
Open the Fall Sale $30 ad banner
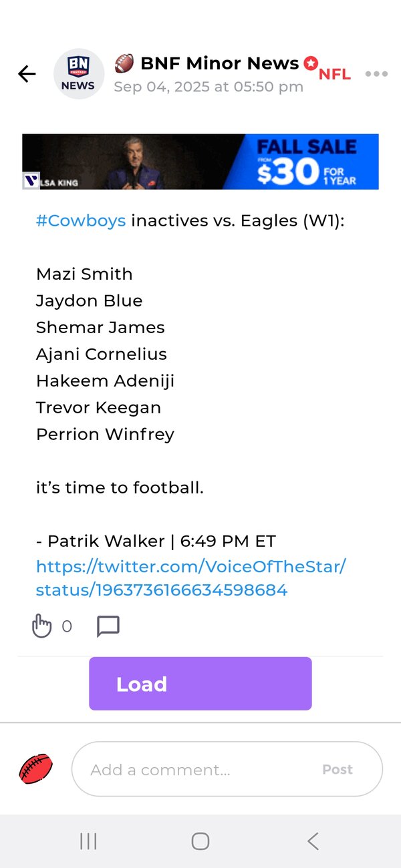point(200,162)
